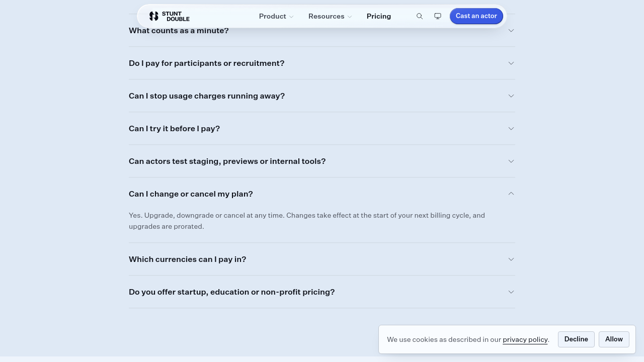Open the privacy policy link

[525, 340]
